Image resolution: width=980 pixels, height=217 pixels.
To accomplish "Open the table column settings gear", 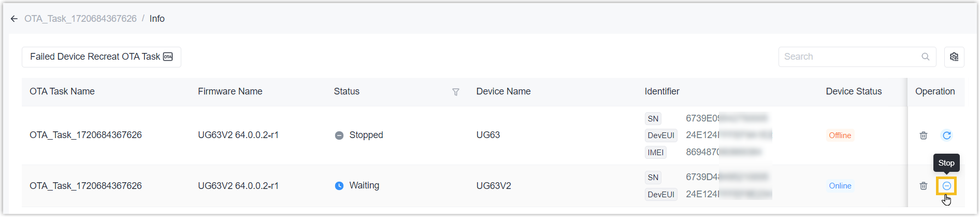I will (954, 57).
